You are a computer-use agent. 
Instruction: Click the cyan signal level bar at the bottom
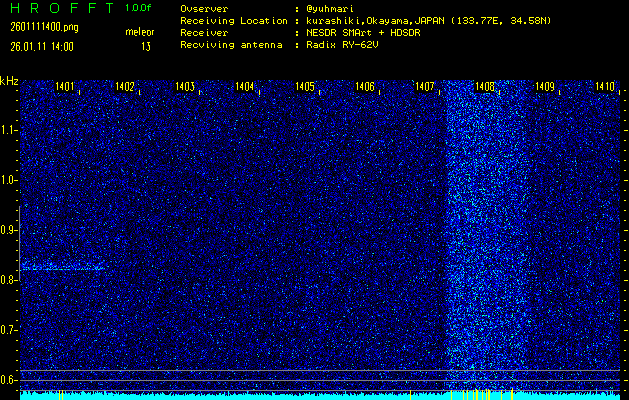tap(320, 396)
